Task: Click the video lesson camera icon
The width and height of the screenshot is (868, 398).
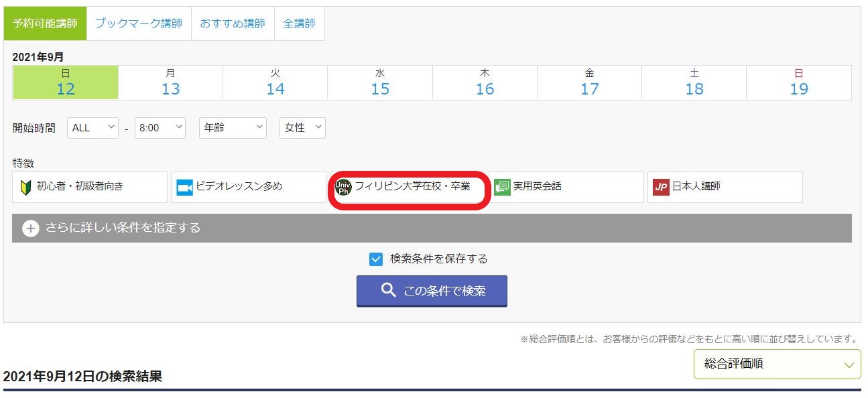Action: click(x=184, y=188)
